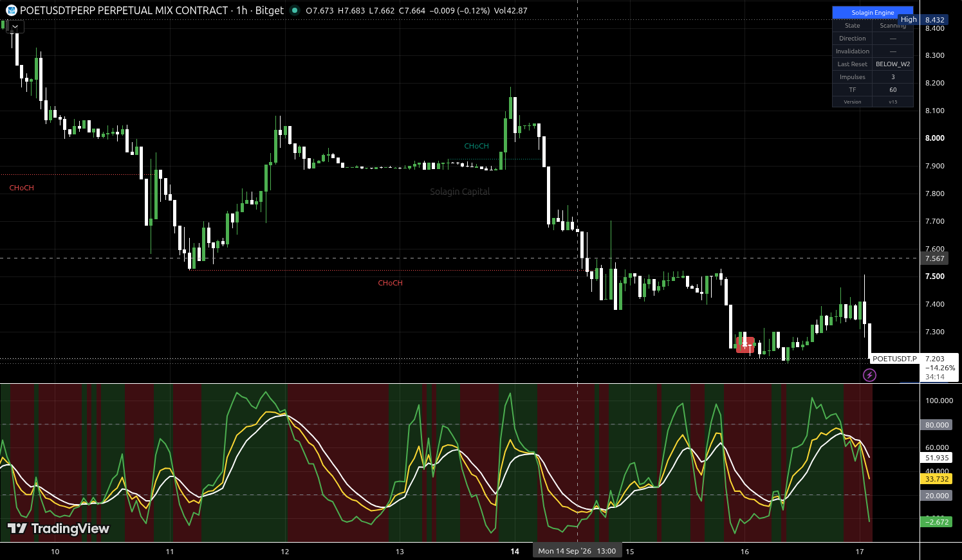The height and width of the screenshot is (560, 962).
Task: Click the green CHoCH label near 8.000
Action: pos(477,146)
